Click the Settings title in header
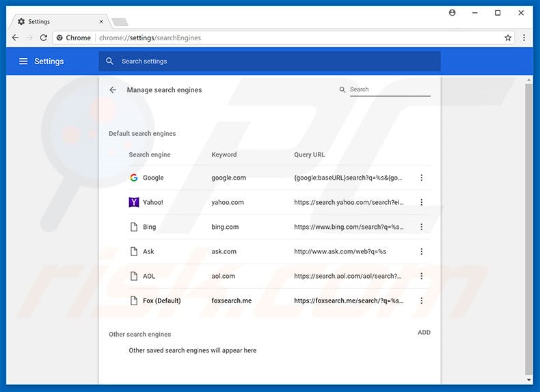 (x=49, y=61)
